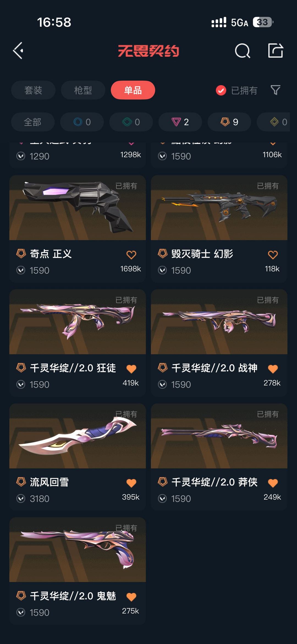Open the search magnifier icon
This screenshot has height=644, width=297.
(243, 51)
